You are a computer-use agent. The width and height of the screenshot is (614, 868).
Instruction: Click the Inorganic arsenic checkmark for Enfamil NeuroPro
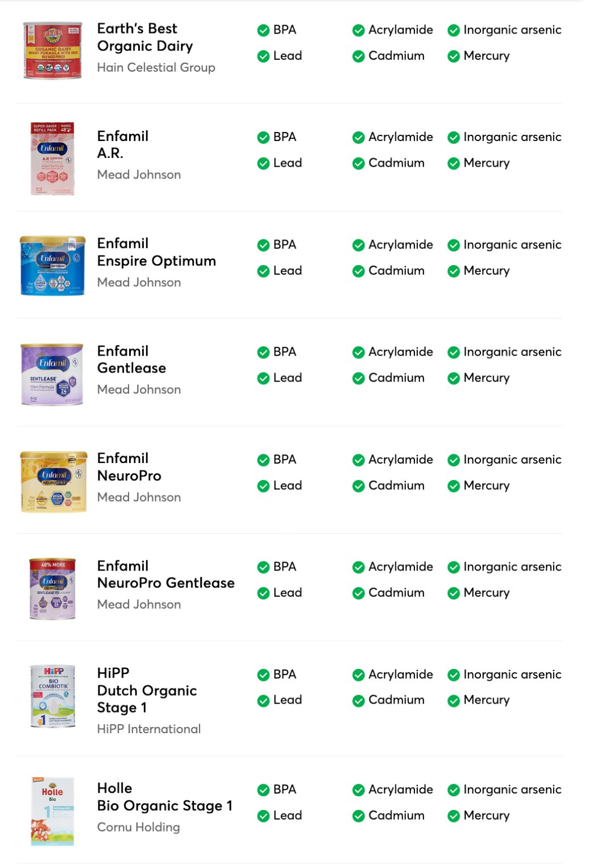pyautogui.click(x=454, y=460)
